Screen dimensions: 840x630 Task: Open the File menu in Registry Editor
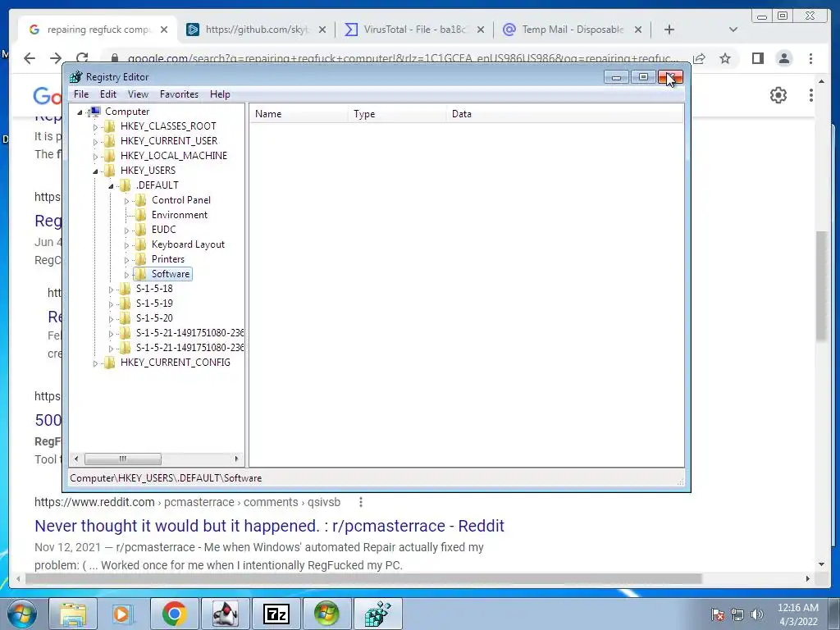(x=81, y=94)
